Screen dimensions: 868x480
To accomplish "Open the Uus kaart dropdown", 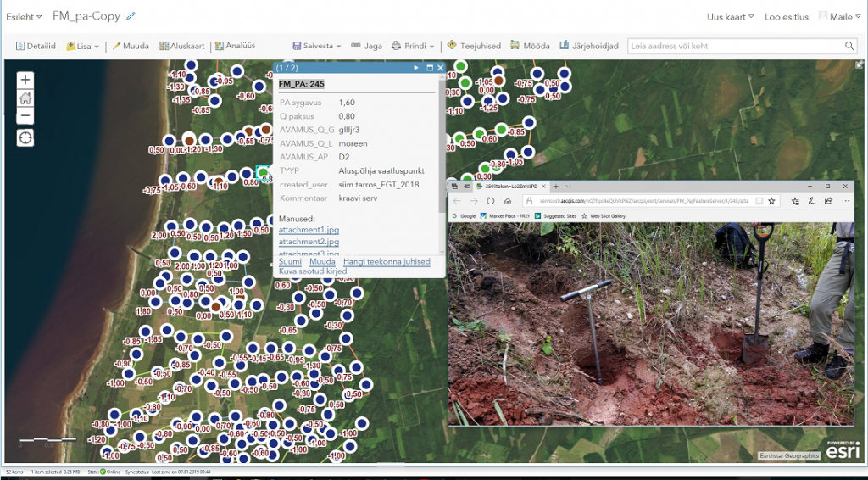I will [x=730, y=17].
